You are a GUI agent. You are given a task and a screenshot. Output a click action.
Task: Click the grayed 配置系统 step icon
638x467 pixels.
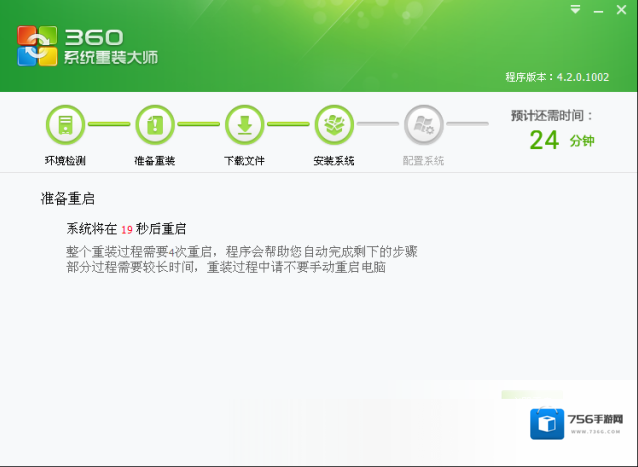click(423, 125)
